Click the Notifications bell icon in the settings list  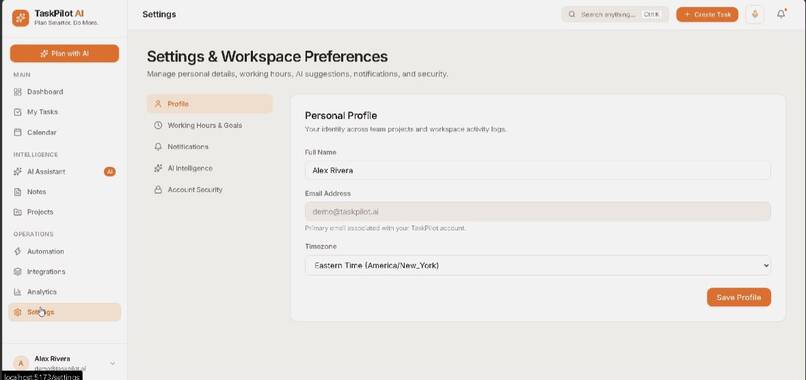tap(158, 147)
